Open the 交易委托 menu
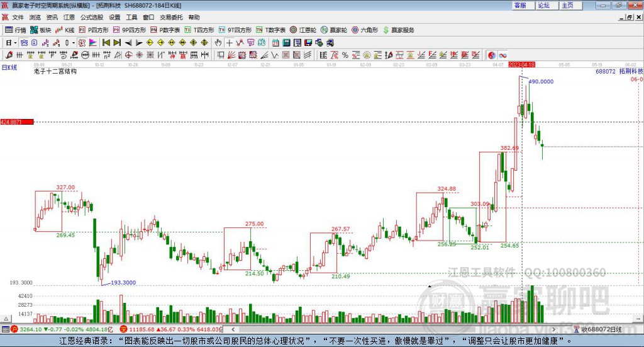The height and width of the screenshot is (347, 644). coord(171,17)
